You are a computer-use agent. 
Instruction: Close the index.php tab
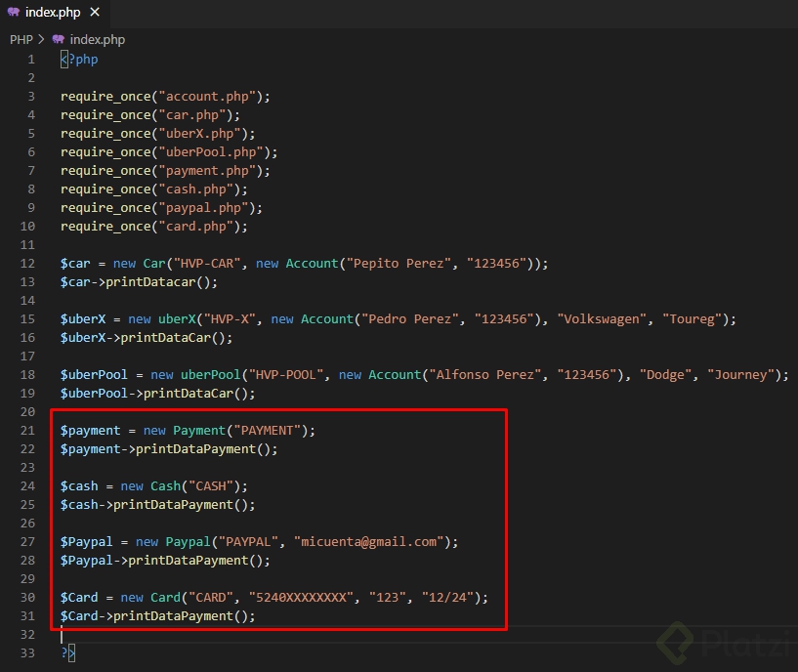(95, 13)
